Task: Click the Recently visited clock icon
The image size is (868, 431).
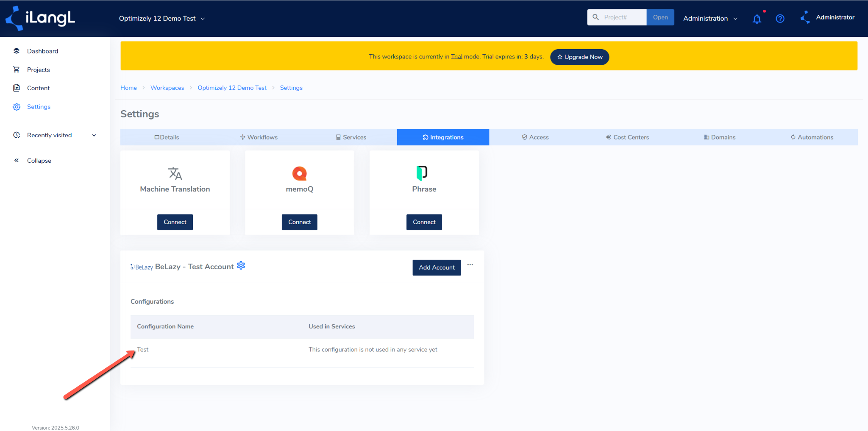Action: click(17, 135)
